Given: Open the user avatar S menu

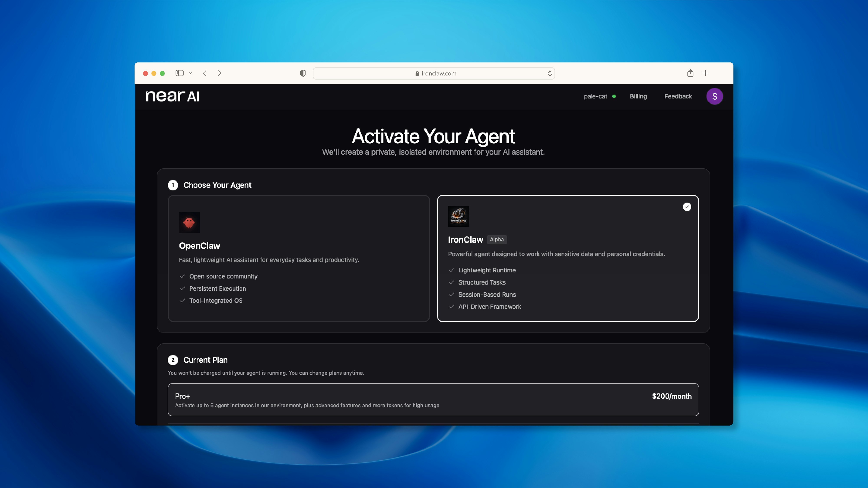Looking at the screenshot, I should click(x=714, y=96).
